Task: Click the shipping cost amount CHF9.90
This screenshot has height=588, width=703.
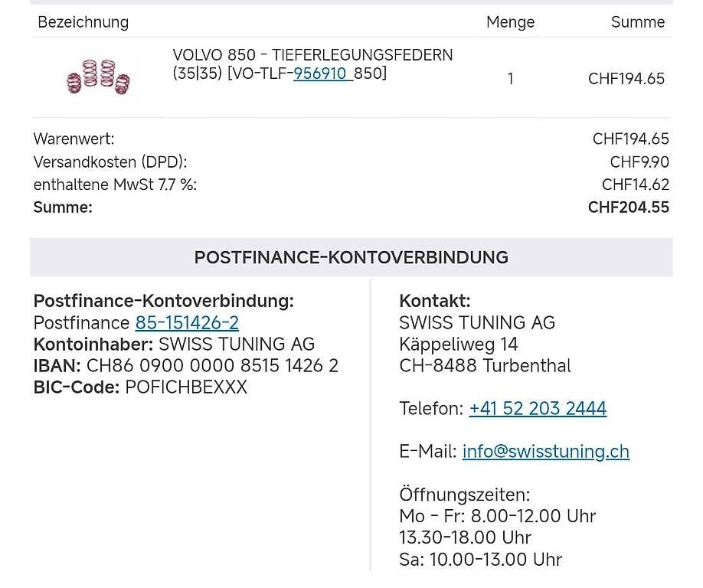Action: pos(639,162)
